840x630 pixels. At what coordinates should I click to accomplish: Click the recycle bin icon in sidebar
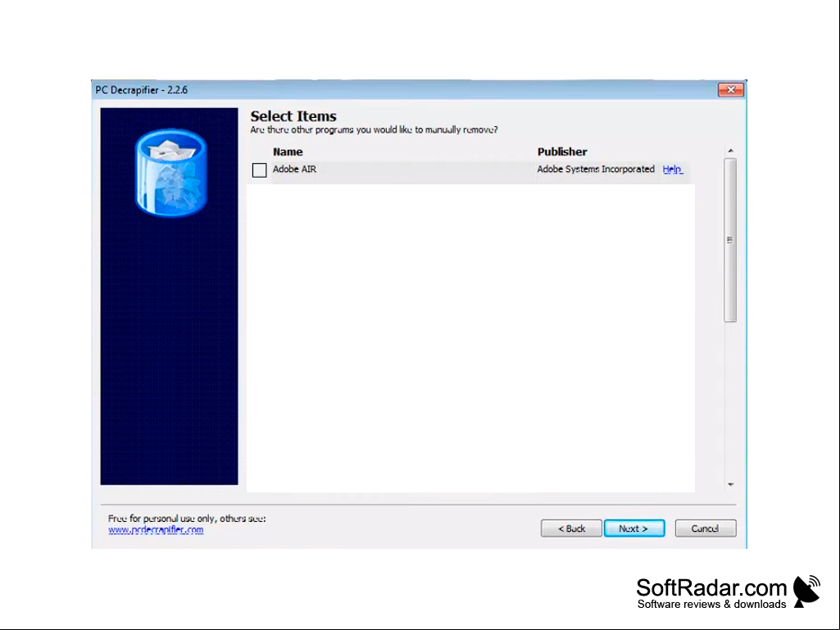point(171,172)
